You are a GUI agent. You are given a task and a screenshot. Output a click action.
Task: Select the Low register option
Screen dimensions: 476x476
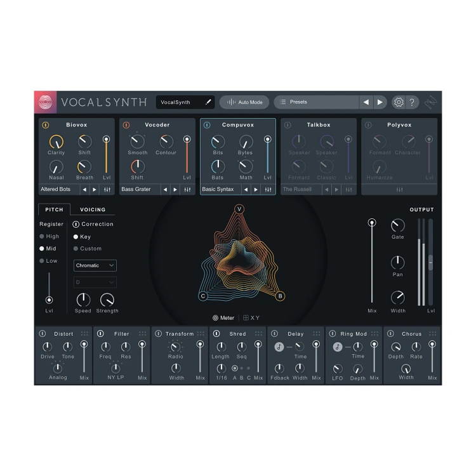click(x=48, y=261)
